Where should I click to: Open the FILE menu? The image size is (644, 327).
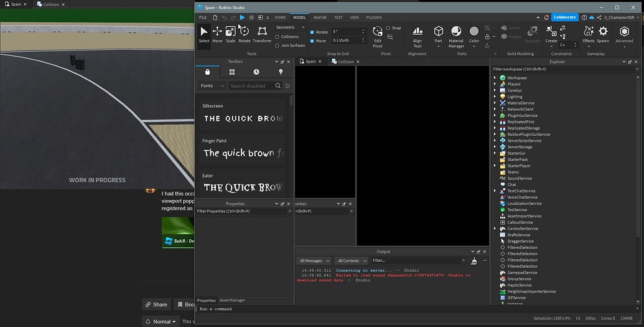(x=203, y=17)
